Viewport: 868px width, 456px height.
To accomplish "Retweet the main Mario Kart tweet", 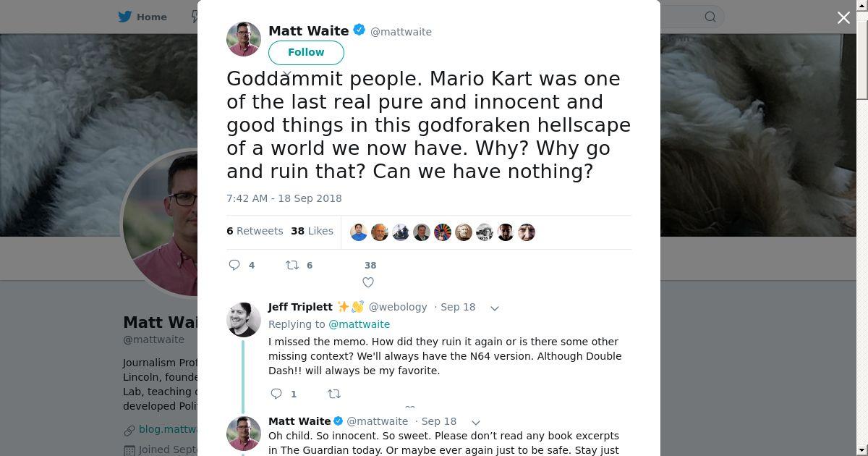I will tap(292, 265).
